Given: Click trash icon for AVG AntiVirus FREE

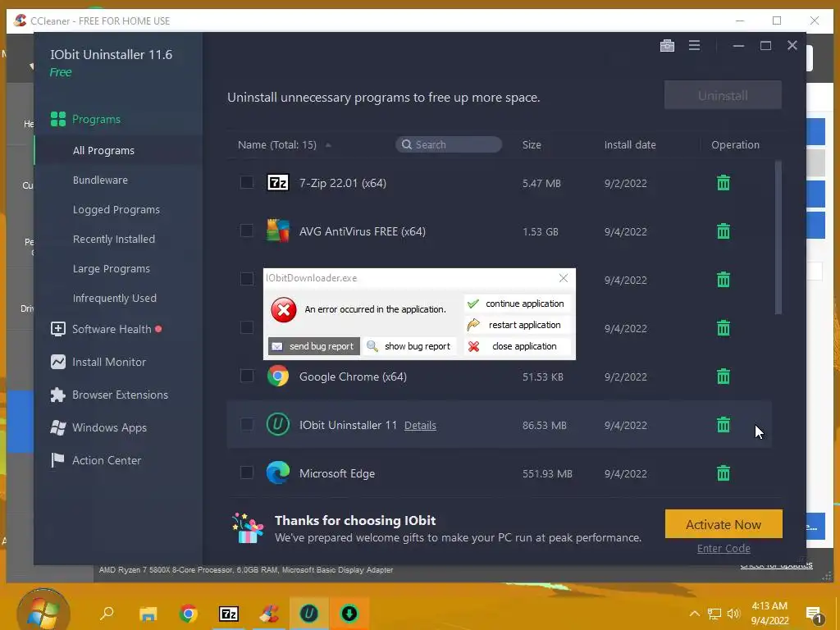Looking at the screenshot, I should point(724,231).
